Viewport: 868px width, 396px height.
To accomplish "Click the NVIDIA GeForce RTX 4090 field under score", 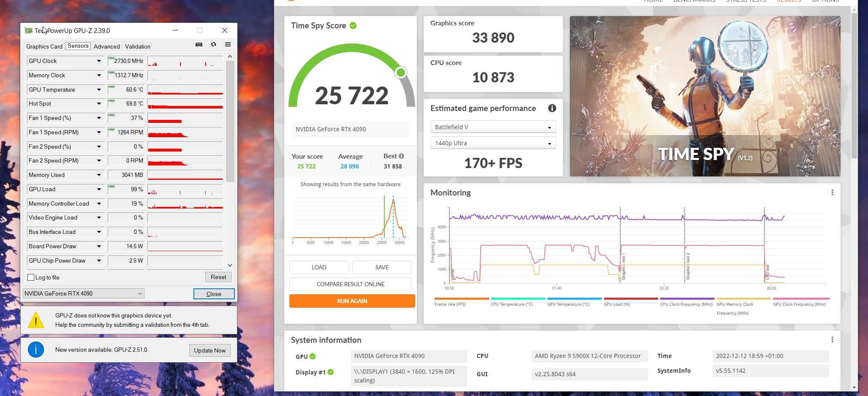I will click(x=351, y=129).
